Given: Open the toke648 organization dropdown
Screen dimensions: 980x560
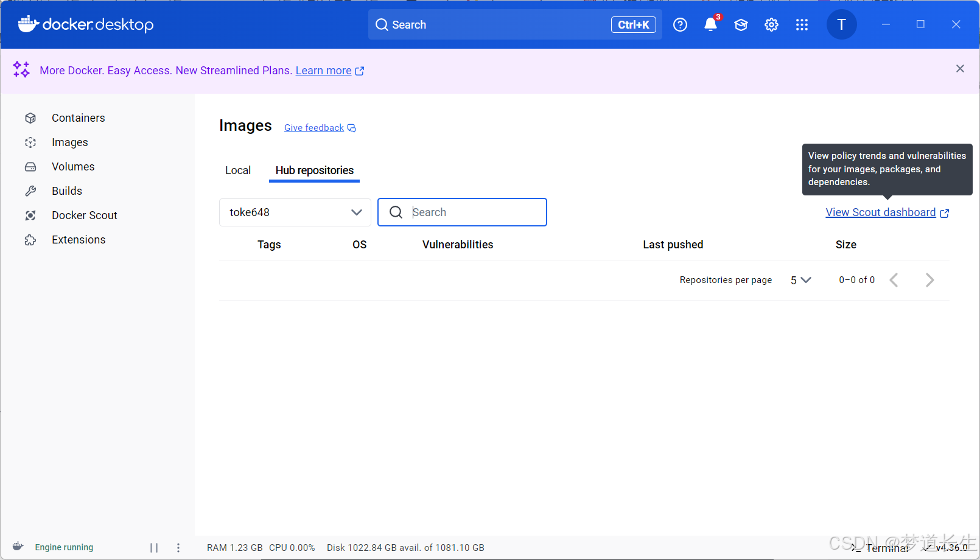Looking at the screenshot, I should click(295, 212).
